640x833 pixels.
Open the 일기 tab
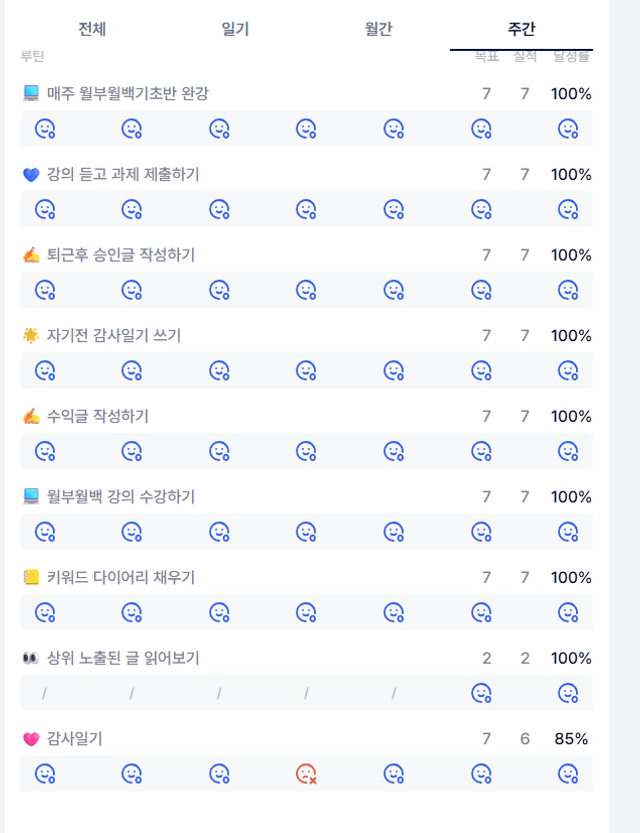[x=235, y=29]
